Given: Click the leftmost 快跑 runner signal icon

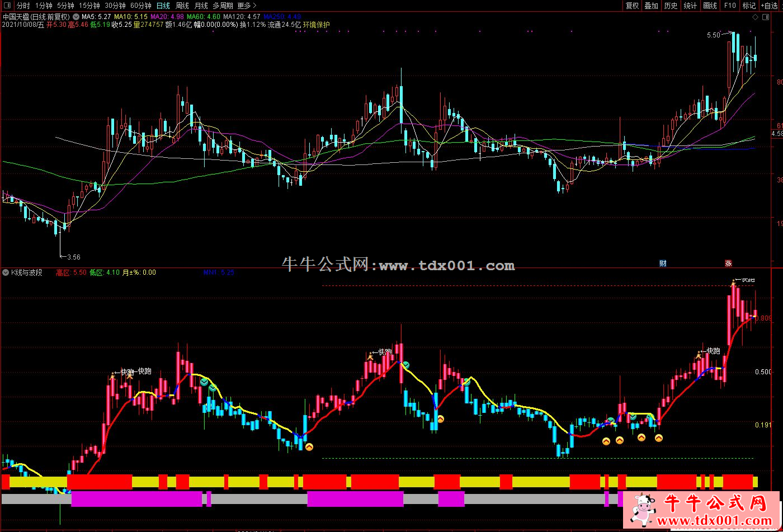Looking at the screenshot, I should coord(112,376).
